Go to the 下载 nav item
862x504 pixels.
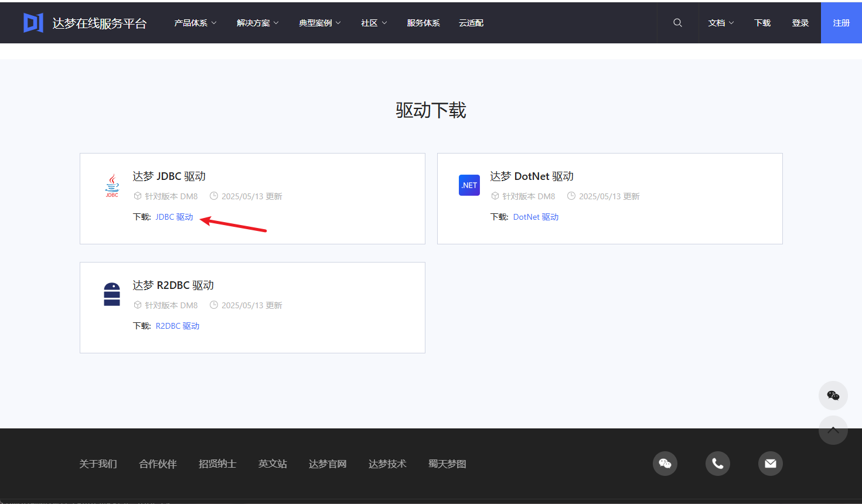762,23
